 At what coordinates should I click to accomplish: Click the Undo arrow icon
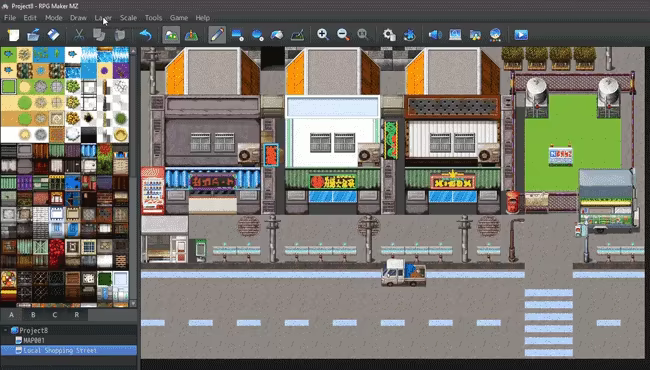coord(146,35)
